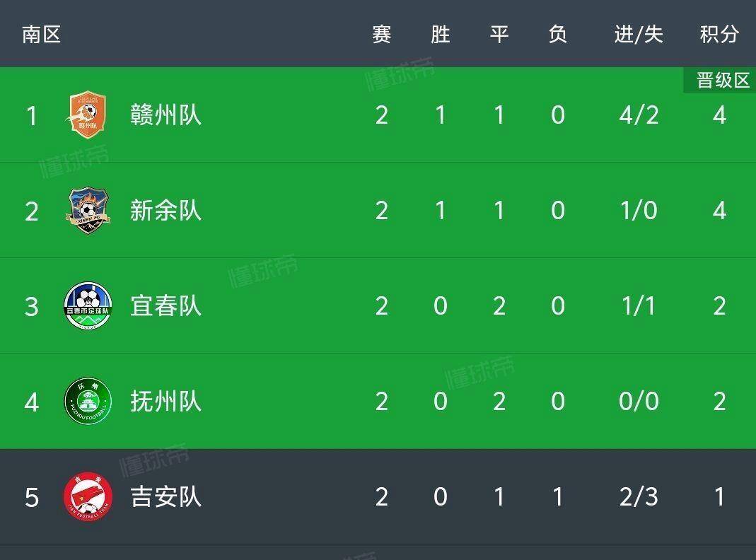Click 吉安队 goals value 2/3
Image resolution: width=756 pixels, height=560 pixels.
pos(639,497)
